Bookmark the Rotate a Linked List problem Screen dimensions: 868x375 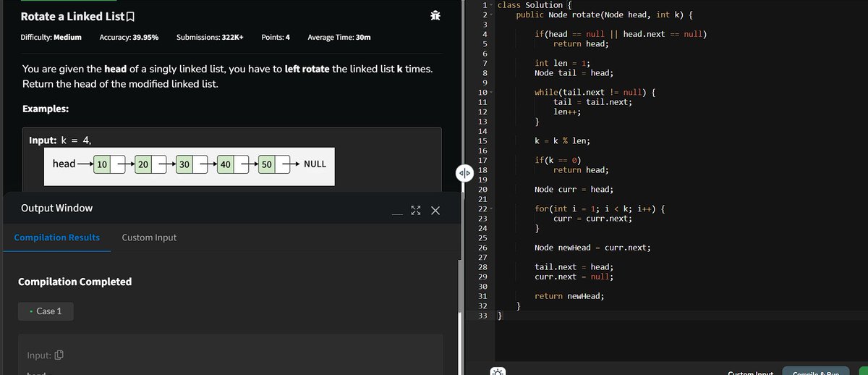[x=131, y=17]
